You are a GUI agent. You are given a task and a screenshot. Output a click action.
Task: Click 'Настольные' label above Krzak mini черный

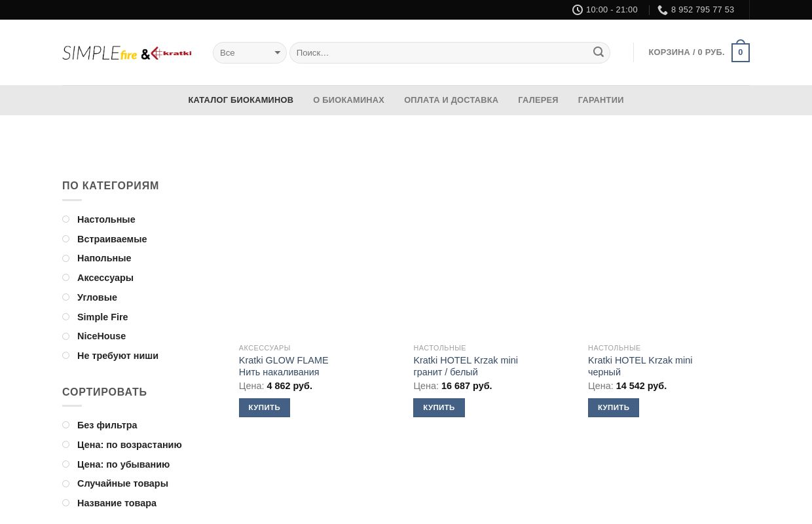pyautogui.click(x=614, y=348)
